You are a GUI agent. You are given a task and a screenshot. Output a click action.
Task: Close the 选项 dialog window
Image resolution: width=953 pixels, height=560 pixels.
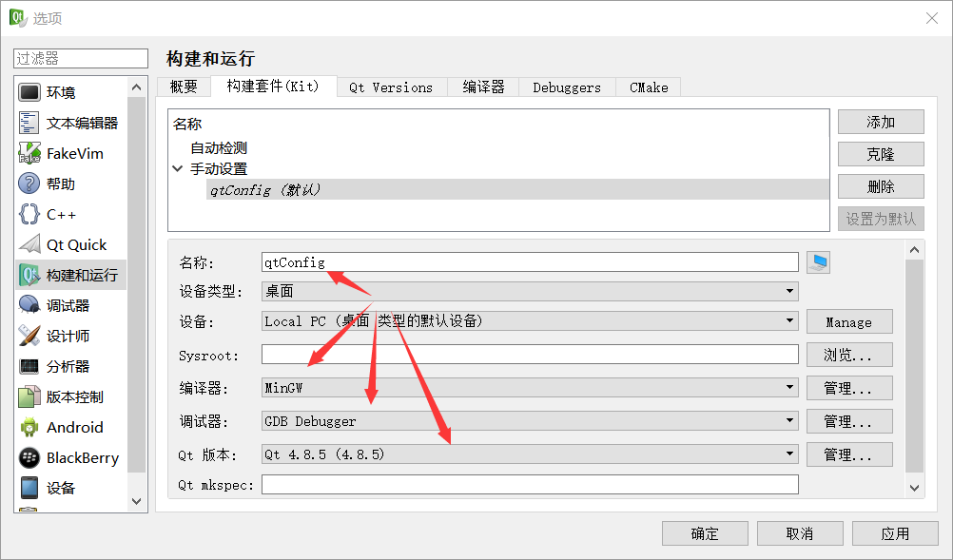click(932, 18)
